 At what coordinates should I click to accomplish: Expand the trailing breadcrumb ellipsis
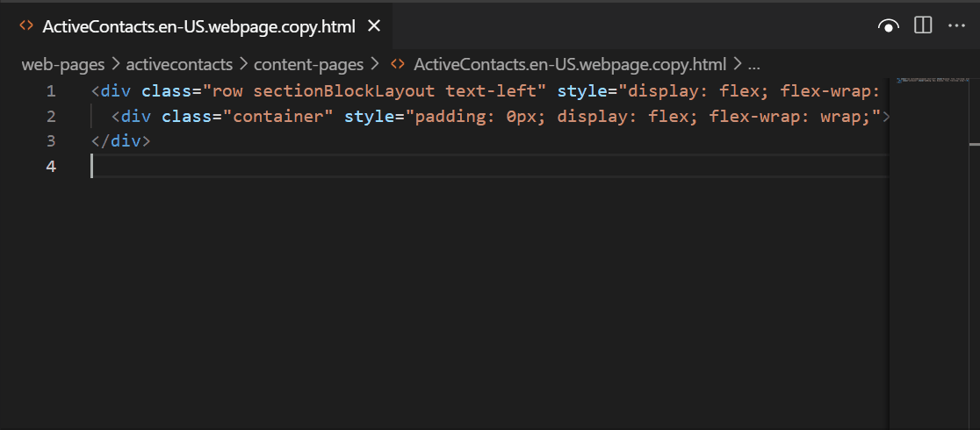coord(753,64)
